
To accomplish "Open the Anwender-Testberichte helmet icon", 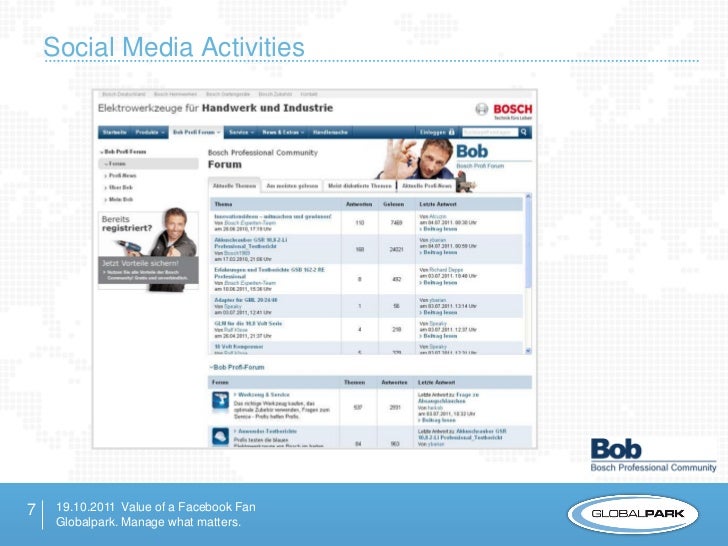I will point(220,436).
